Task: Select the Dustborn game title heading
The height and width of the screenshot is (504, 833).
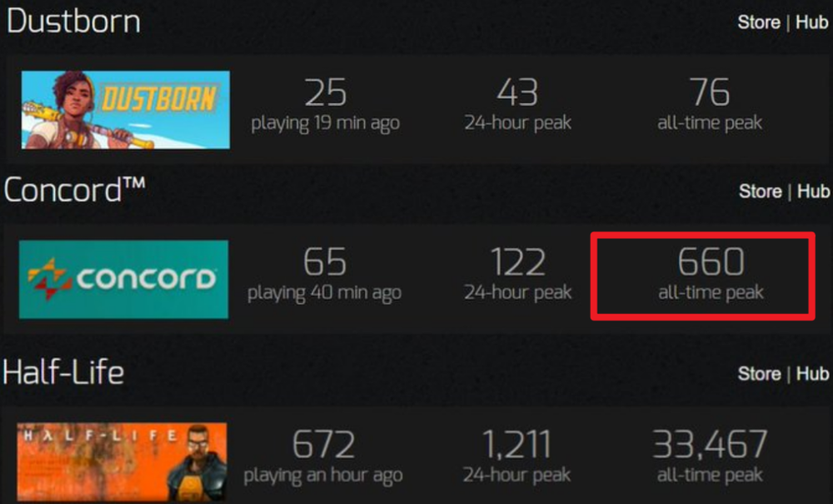Action: point(73,22)
